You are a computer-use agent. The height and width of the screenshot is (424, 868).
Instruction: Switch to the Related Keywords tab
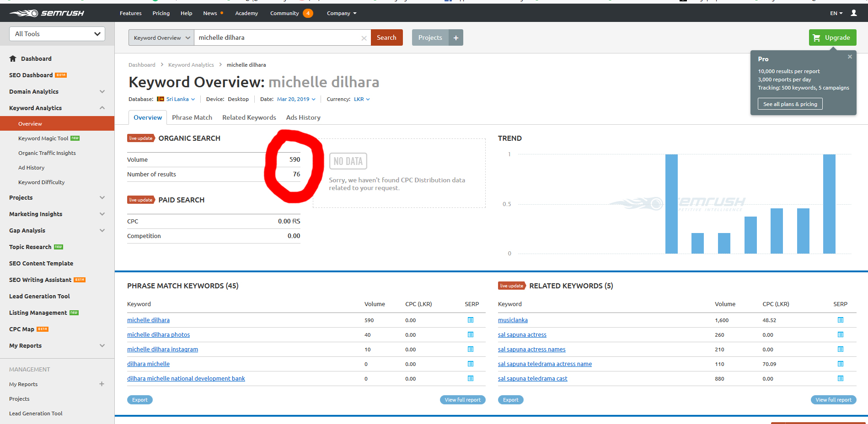coord(249,117)
